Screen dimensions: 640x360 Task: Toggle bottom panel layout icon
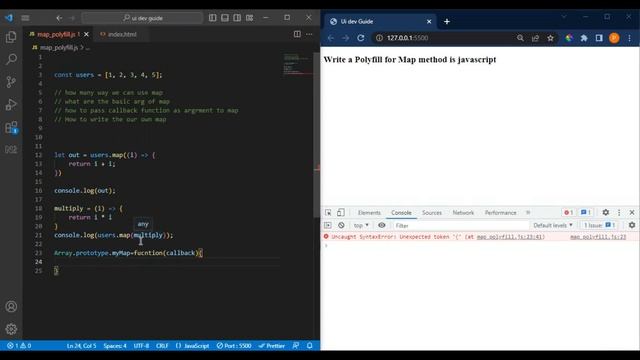coord(225,18)
